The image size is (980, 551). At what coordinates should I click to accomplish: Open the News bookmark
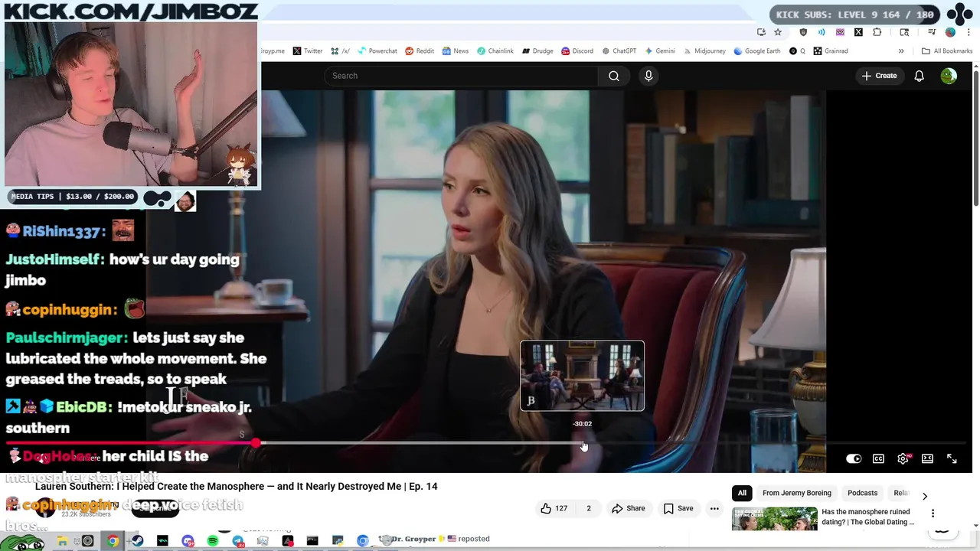pyautogui.click(x=454, y=51)
